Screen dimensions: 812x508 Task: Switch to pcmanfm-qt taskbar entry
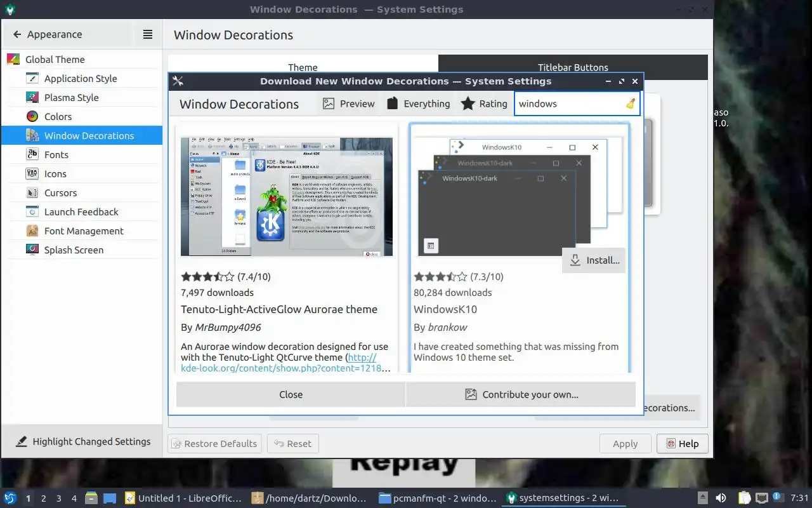(438, 498)
